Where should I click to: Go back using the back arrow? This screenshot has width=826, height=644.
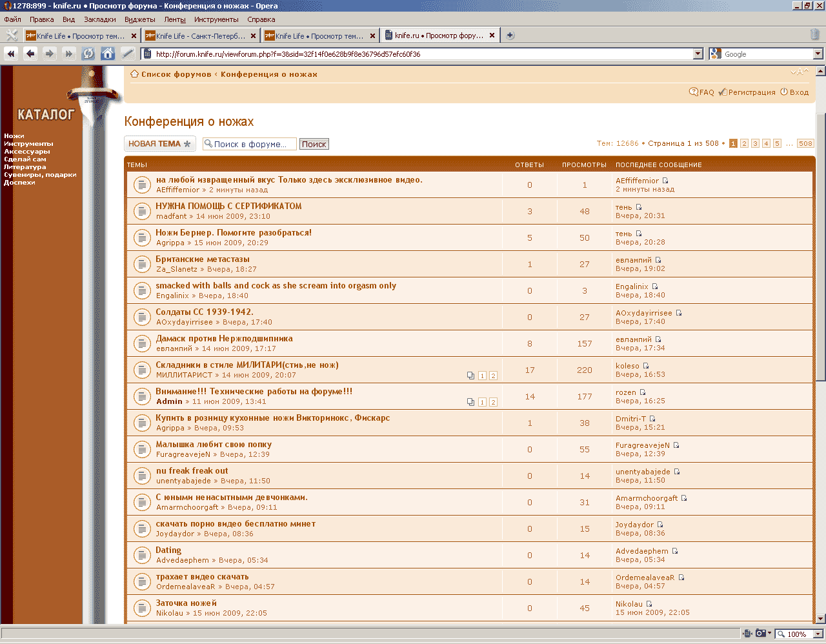30,54
